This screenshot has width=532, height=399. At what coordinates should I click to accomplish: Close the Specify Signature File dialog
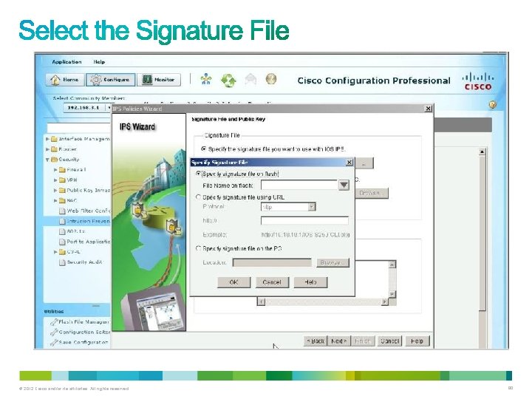click(x=349, y=163)
